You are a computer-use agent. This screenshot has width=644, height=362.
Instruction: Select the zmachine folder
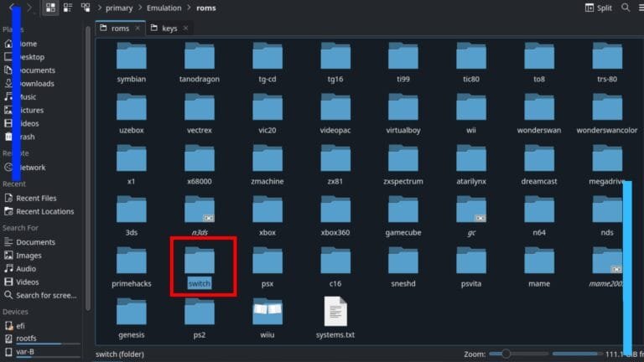267,164
